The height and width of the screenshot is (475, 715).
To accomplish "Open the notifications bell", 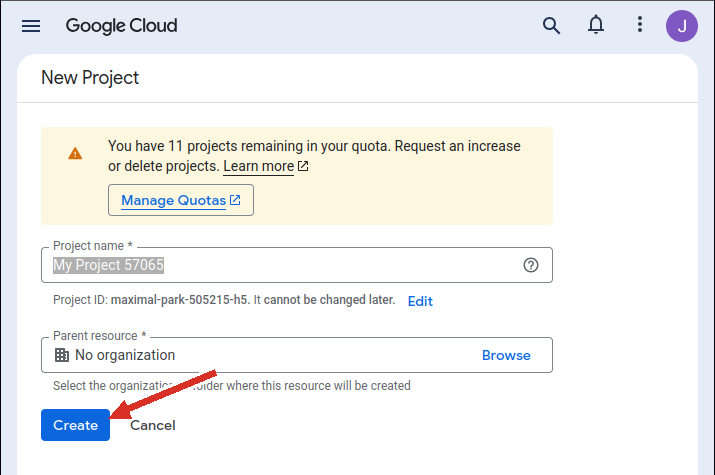I will click(x=596, y=25).
